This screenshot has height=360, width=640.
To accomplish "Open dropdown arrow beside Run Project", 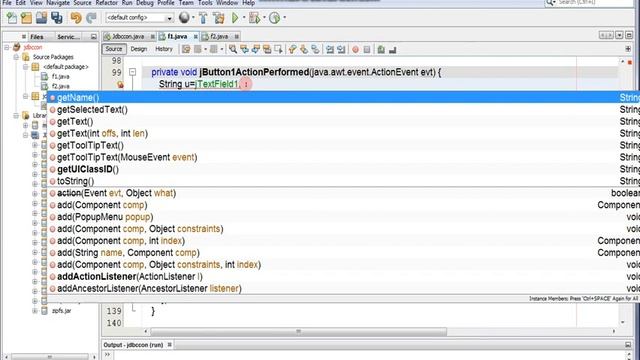I will click(244, 18).
